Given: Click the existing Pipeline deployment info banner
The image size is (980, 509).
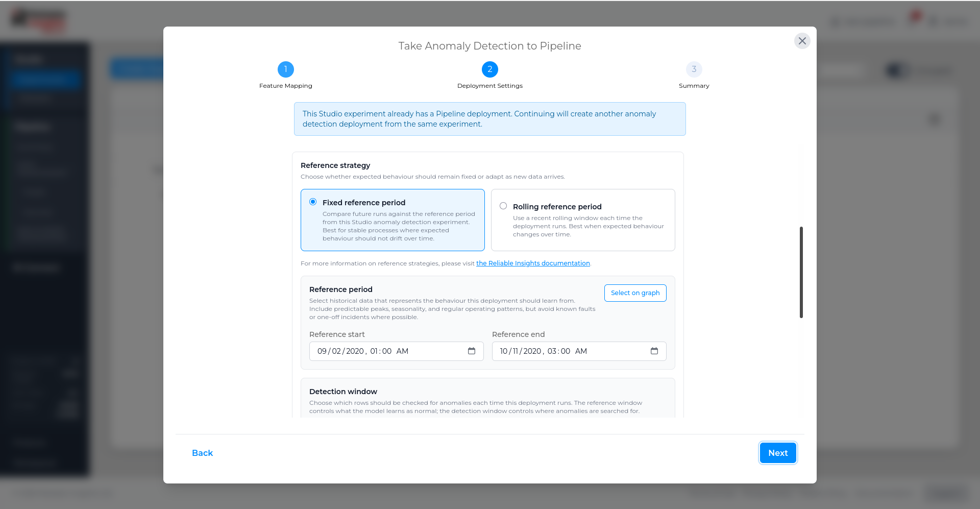Looking at the screenshot, I should pyautogui.click(x=489, y=119).
